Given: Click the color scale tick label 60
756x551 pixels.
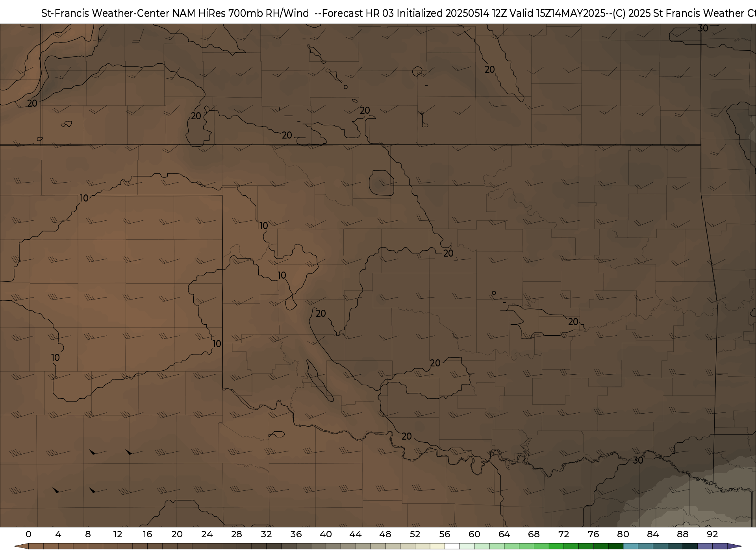Looking at the screenshot, I should click(474, 534).
